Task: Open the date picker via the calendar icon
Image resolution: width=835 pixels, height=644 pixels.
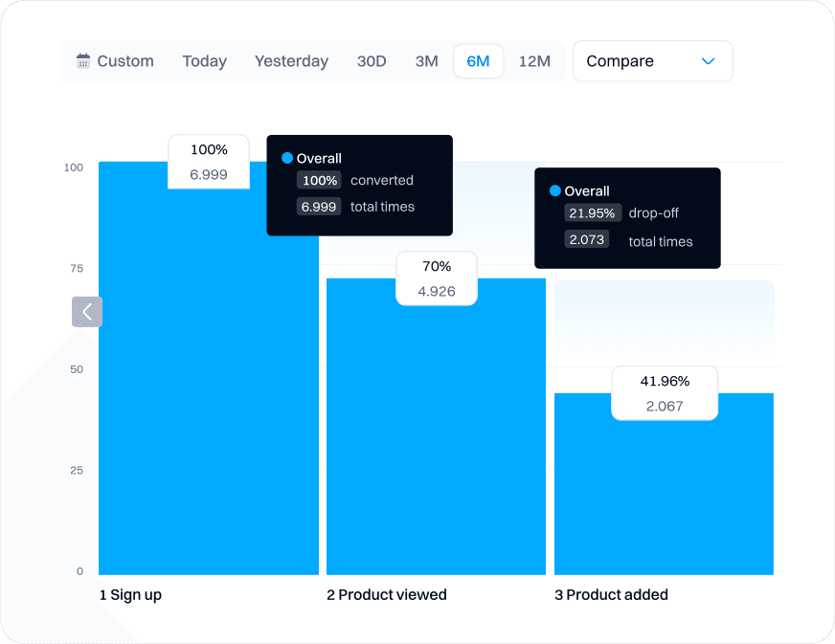Action: 85,60
